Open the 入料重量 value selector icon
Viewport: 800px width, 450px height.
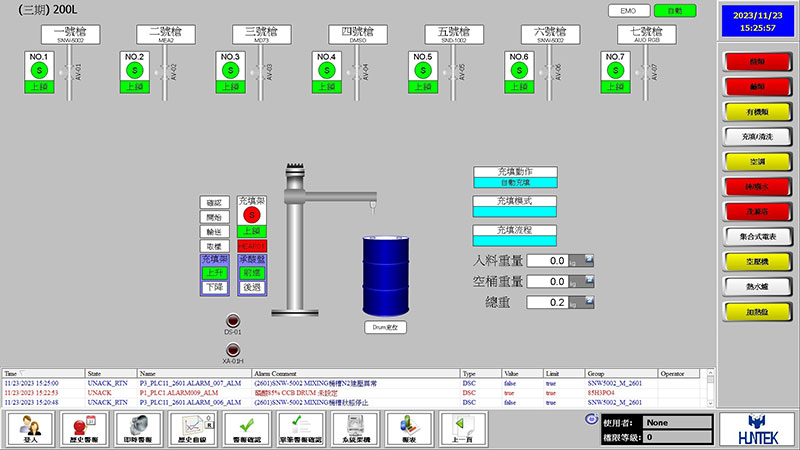589,261
